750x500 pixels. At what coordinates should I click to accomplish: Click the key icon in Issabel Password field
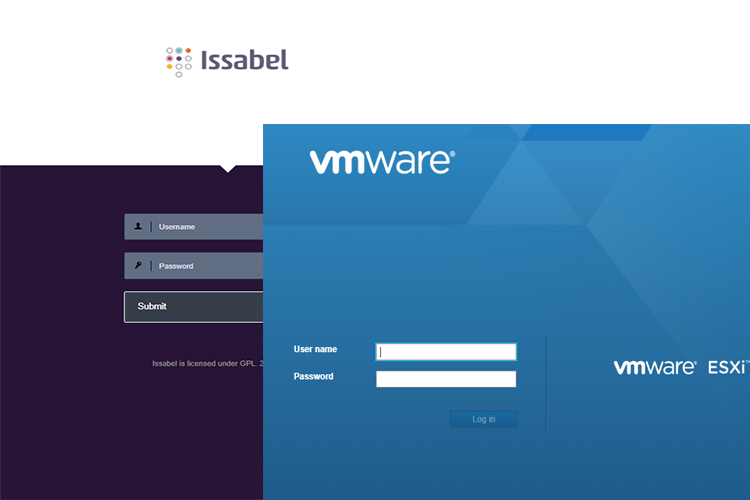(x=138, y=265)
